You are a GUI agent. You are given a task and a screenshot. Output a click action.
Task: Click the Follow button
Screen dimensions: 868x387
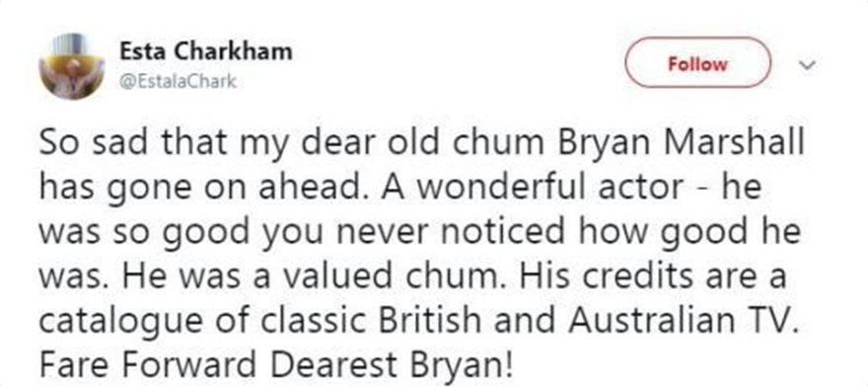pyautogui.click(x=697, y=63)
